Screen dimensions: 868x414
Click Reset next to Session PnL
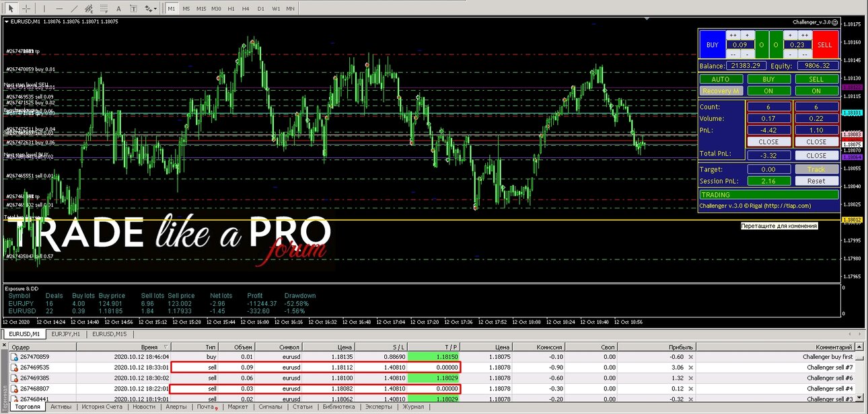point(816,181)
